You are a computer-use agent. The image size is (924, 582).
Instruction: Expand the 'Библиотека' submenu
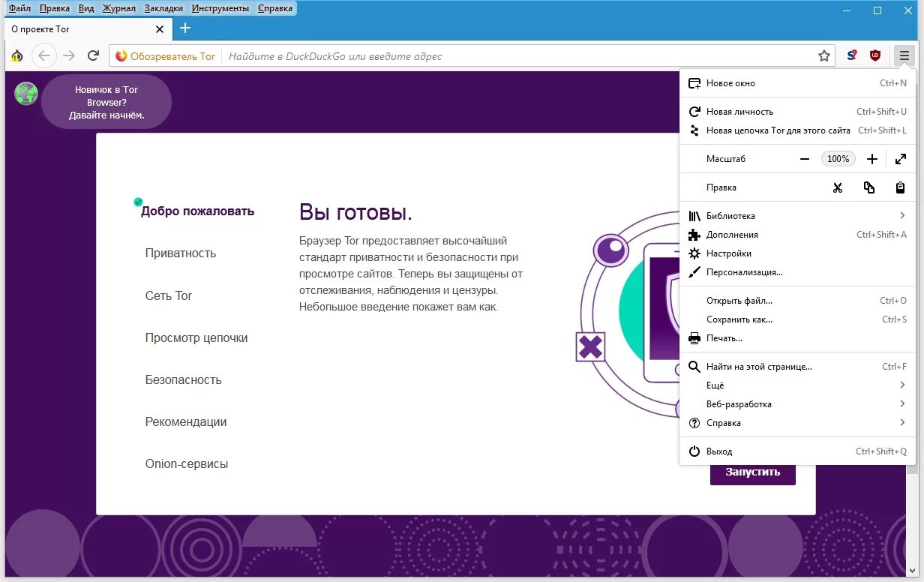(797, 216)
